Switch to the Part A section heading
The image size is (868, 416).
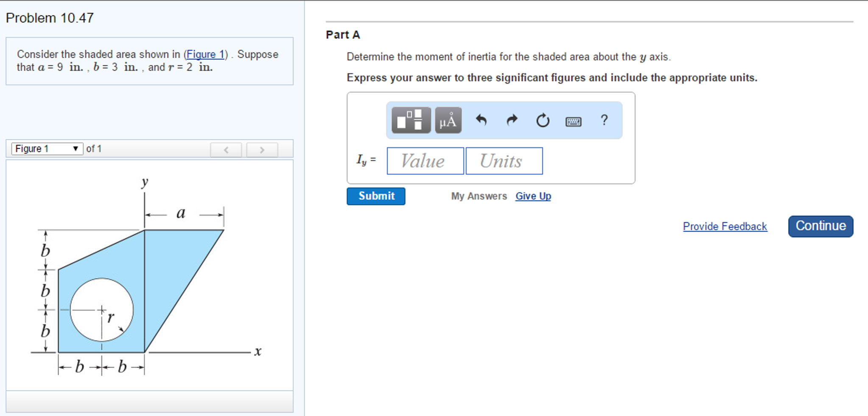342,35
